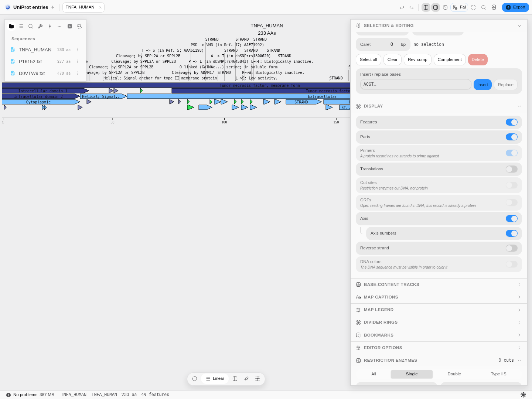Click the import arrow icon beside Export
Viewport: 532px width, 399px height.
[494, 7]
